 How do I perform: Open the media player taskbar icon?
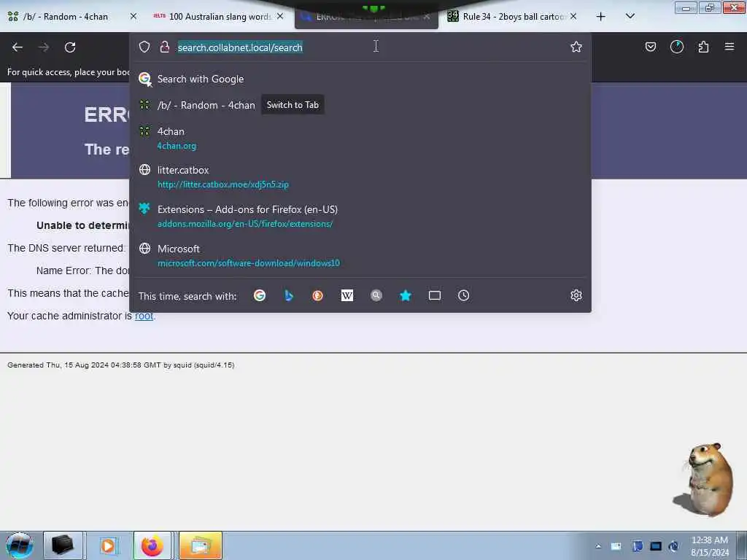tap(108, 545)
